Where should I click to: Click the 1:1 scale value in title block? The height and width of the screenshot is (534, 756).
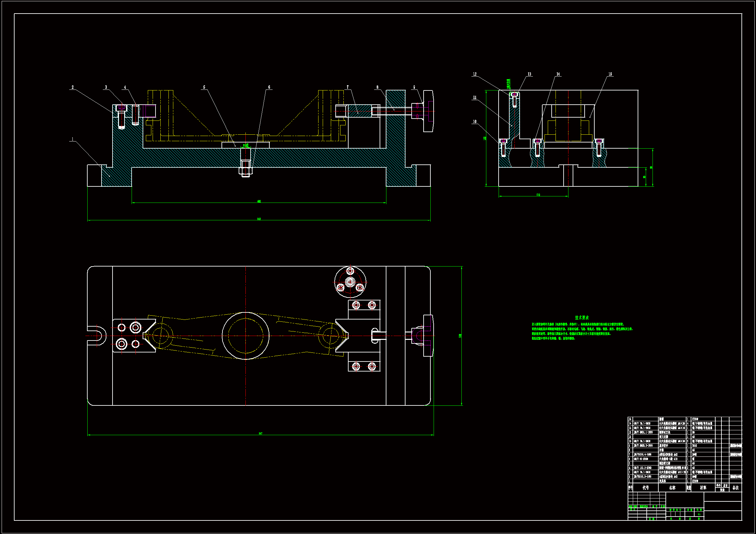point(699,514)
